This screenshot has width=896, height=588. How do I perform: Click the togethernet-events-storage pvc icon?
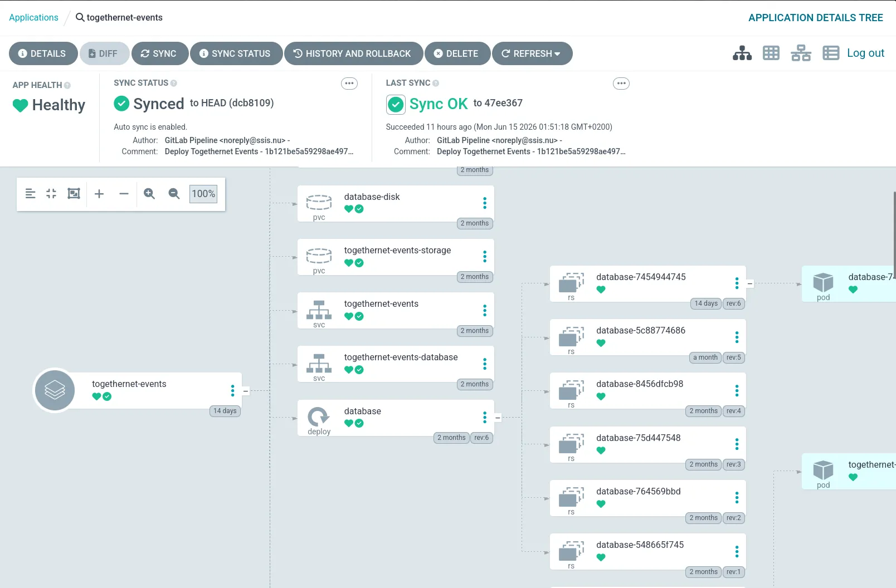coord(319,256)
